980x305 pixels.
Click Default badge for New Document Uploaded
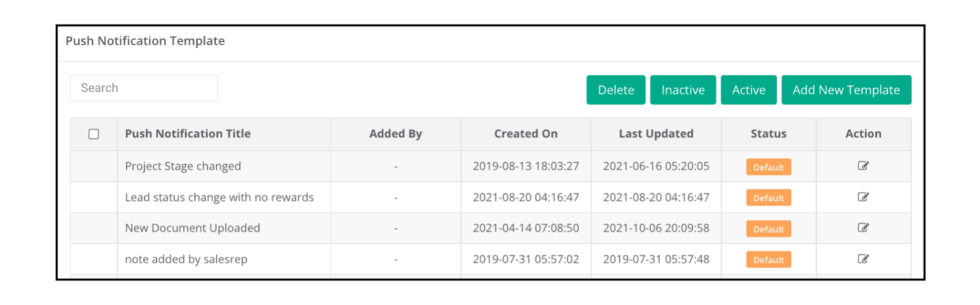coord(769,229)
